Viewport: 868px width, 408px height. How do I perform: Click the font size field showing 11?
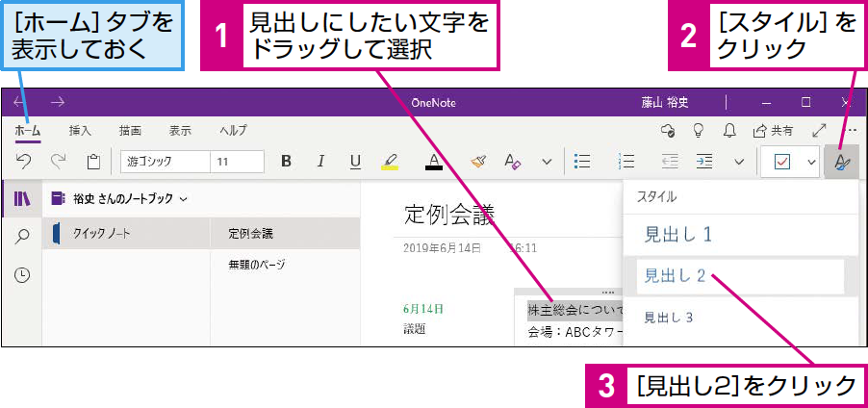[237, 162]
